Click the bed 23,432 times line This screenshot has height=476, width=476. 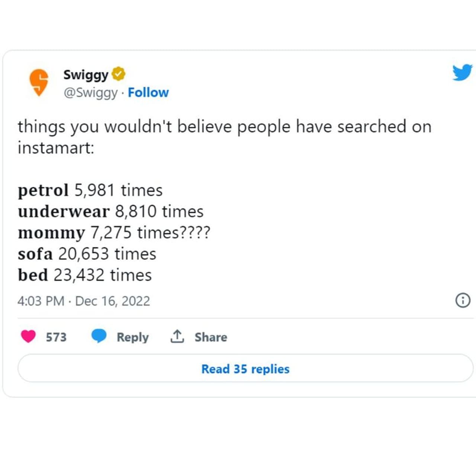coord(85,275)
